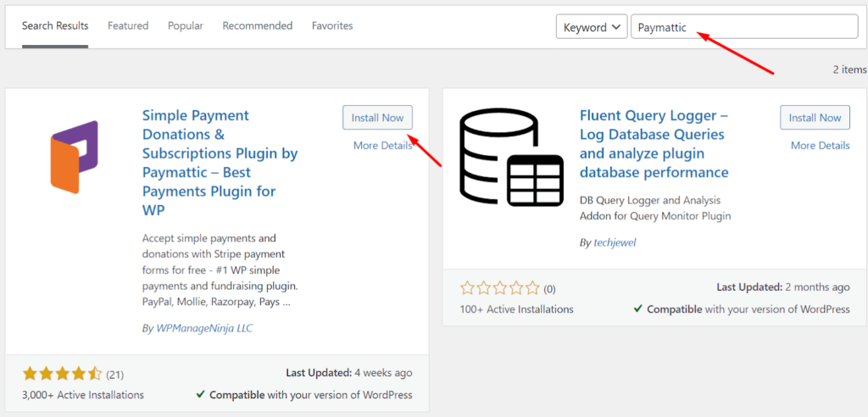
Task: Open the Simple Payment Donations plugin title
Action: pos(220,163)
